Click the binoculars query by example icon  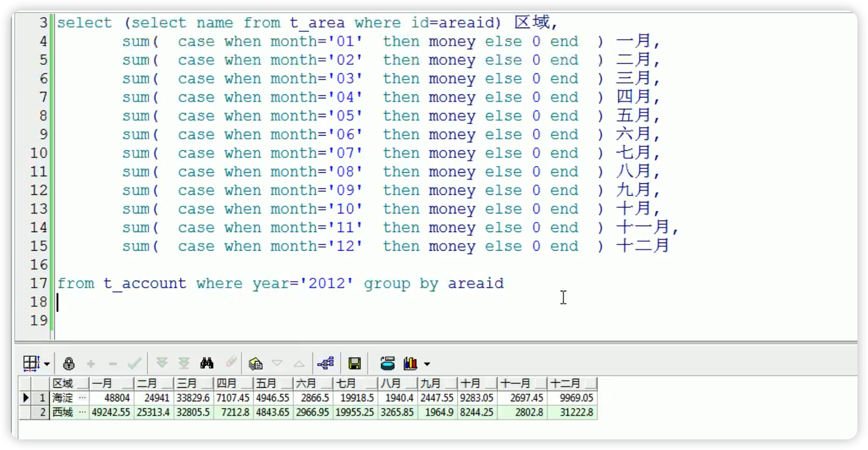[207, 363]
